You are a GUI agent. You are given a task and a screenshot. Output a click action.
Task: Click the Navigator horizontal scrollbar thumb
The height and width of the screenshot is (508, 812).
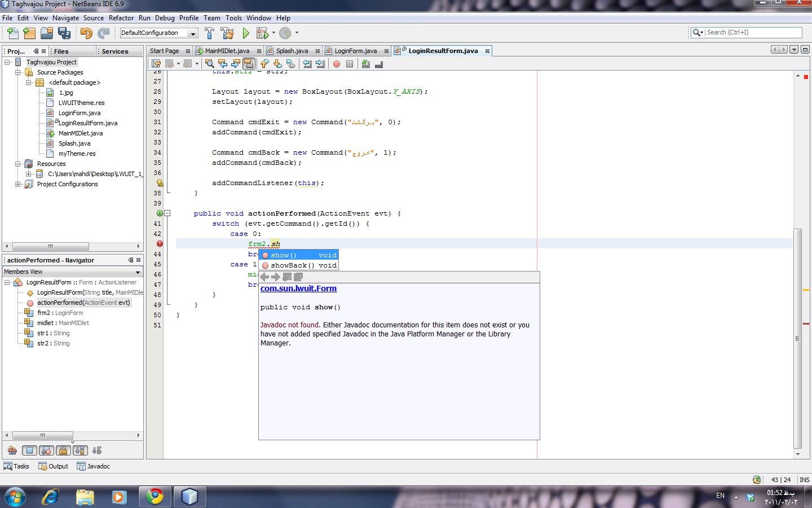tap(43, 435)
